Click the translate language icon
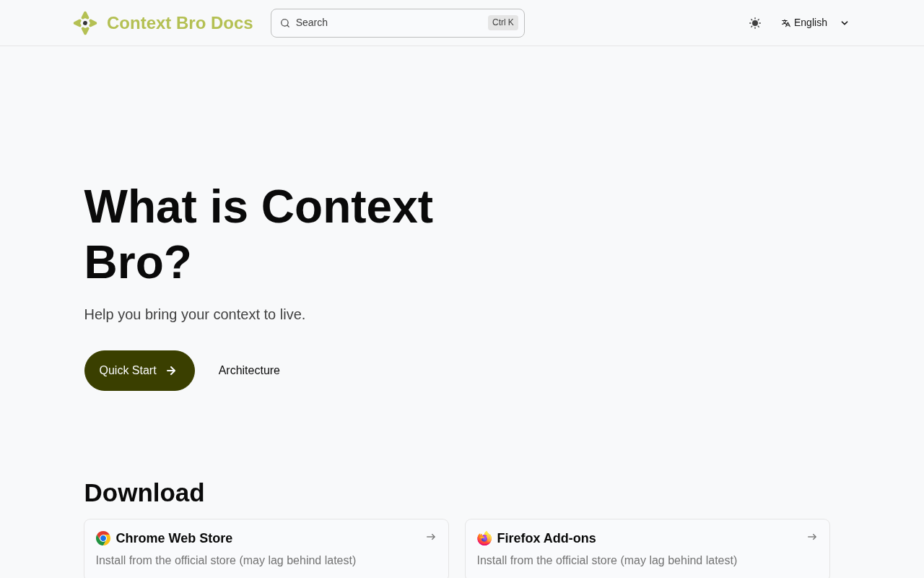The width and height of the screenshot is (924, 578). [x=785, y=23]
